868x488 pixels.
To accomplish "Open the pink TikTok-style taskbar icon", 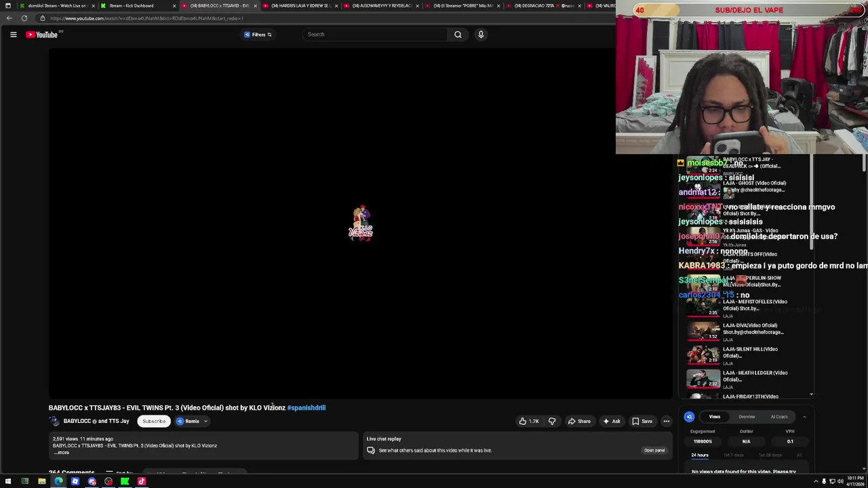I will click(x=142, y=481).
